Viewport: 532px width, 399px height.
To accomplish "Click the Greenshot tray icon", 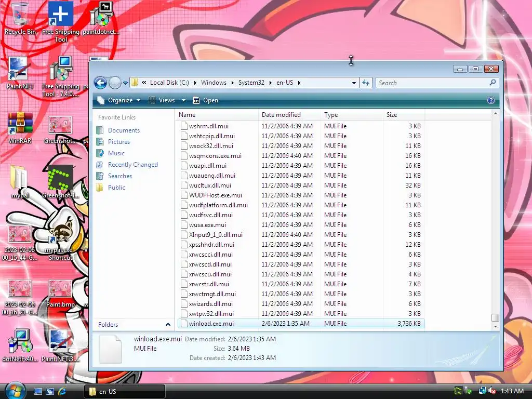I will [x=458, y=391].
